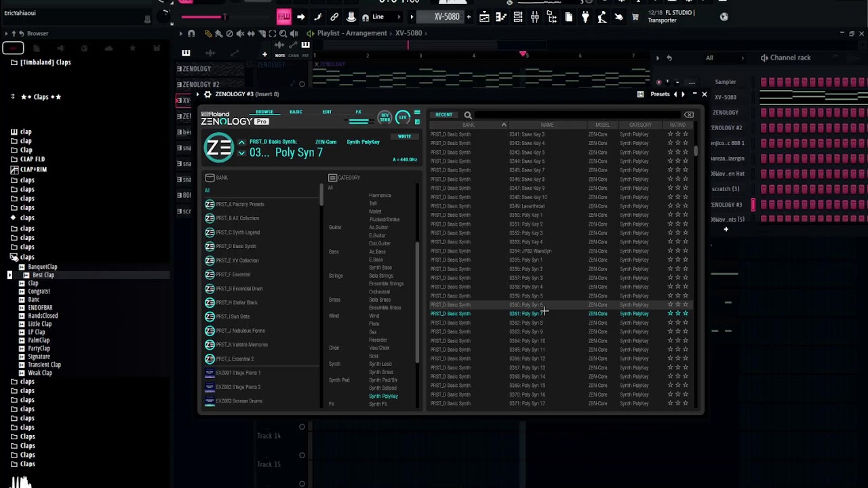Click the search magnifier icon in browser
Viewport: 868px width, 488px height.
(468, 115)
